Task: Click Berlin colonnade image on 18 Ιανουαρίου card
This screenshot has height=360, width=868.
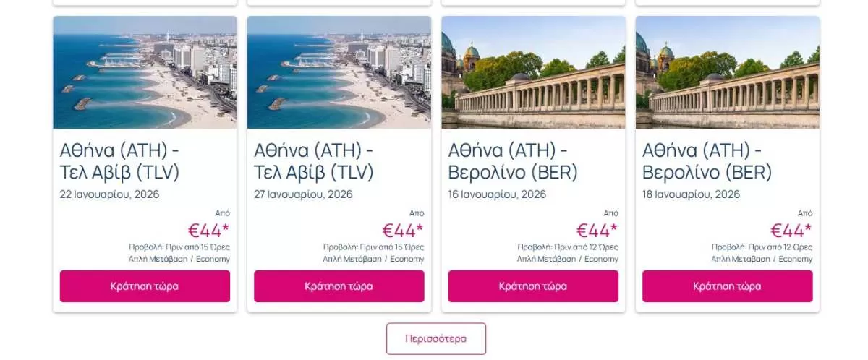Action: (x=727, y=72)
